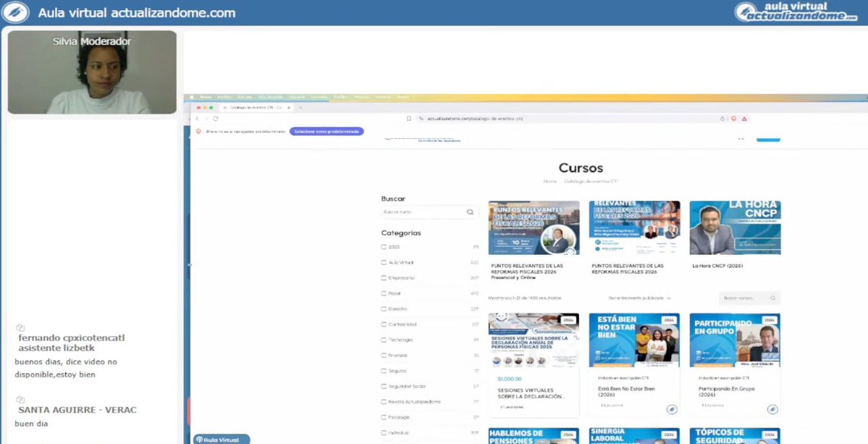868x444 pixels.
Task: Click 'Mostrando 1-21' results count text
Action: (x=525, y=298)
